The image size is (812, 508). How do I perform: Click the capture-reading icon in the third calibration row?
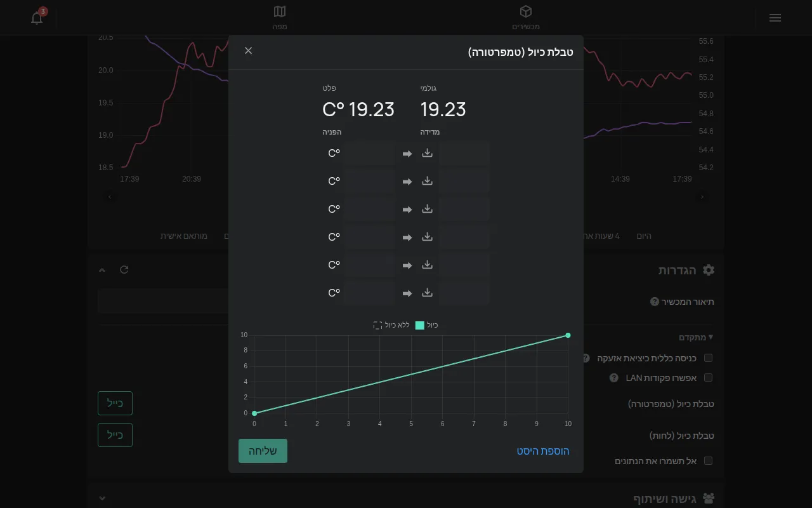[428, 209]
